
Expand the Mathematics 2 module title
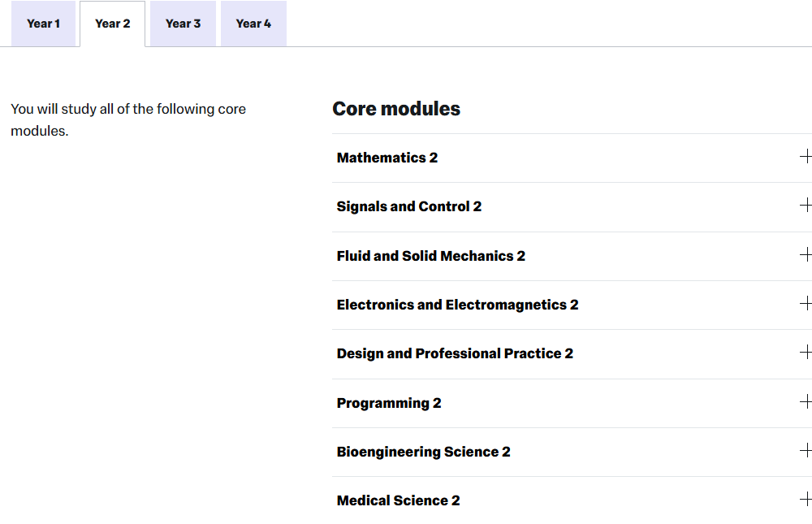pyautogui.click(x=387, y=158)
